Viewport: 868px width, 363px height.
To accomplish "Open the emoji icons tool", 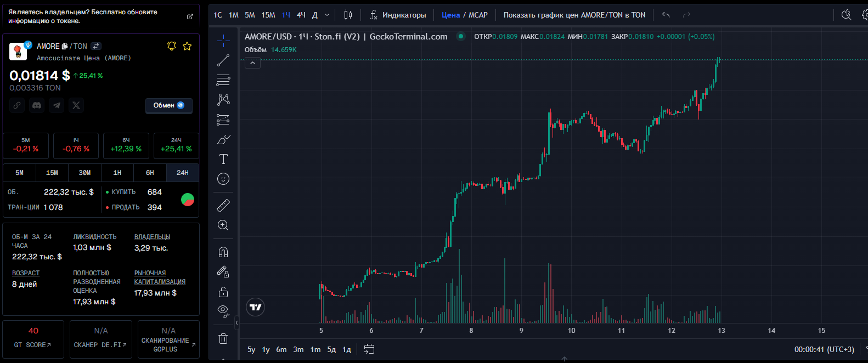I will [223, 179].
